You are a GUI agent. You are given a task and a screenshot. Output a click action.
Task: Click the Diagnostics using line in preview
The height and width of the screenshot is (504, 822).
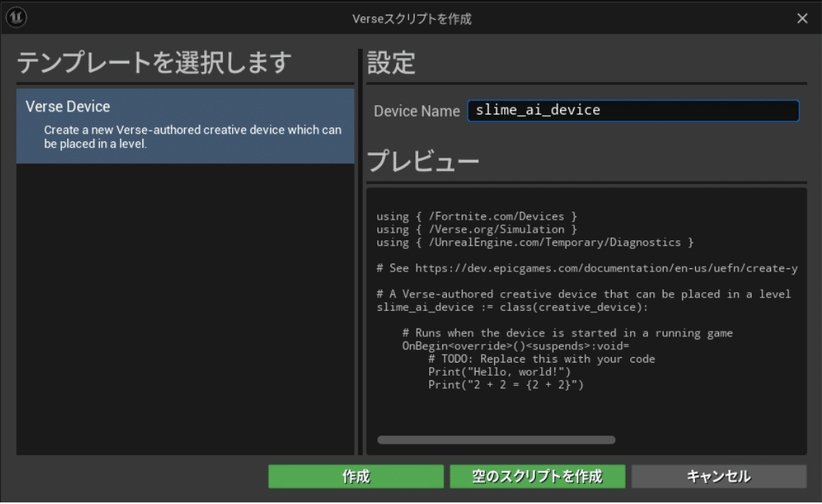tap(534, 243)
